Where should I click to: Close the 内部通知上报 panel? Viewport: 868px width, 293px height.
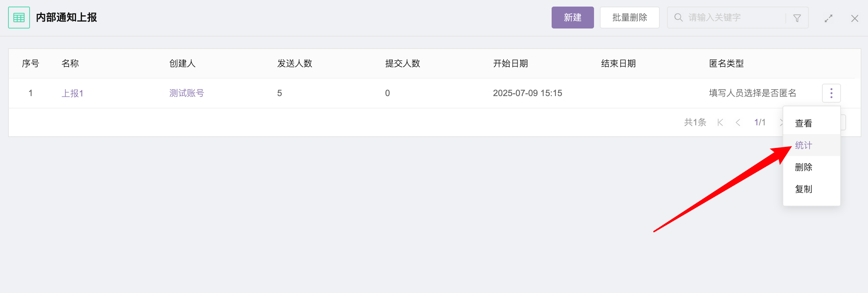tap(855, 18)
